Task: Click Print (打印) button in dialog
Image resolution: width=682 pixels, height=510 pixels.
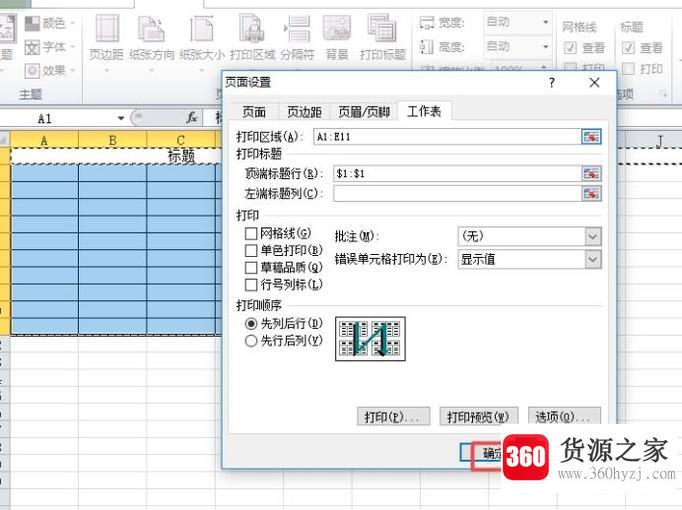Action: (393, 417)
